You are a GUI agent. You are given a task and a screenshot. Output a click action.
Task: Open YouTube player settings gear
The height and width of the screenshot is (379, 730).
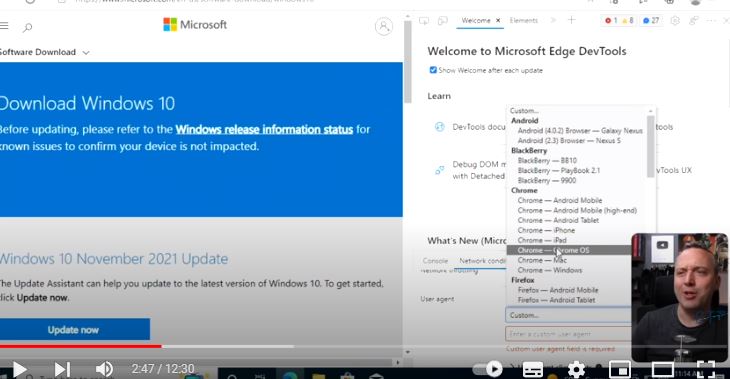click(576, 370)
